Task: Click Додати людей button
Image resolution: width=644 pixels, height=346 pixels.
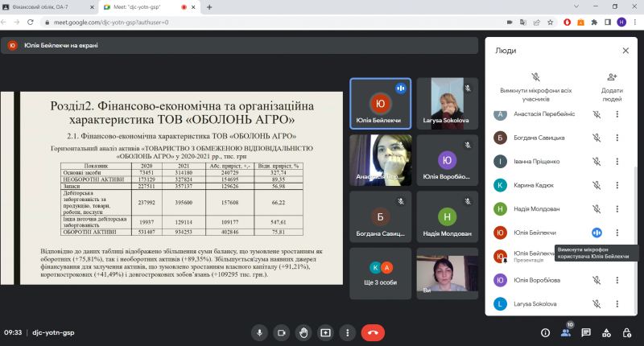Action: pyautogui.click(x=612, y=87)
